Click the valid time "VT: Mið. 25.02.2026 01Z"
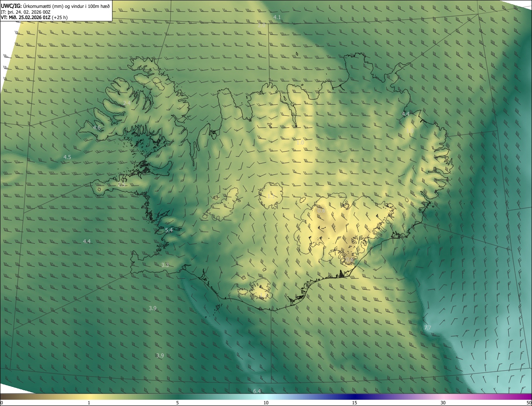Screen dimensions: 532x406 pyautogui.click(x=25, y=17)
